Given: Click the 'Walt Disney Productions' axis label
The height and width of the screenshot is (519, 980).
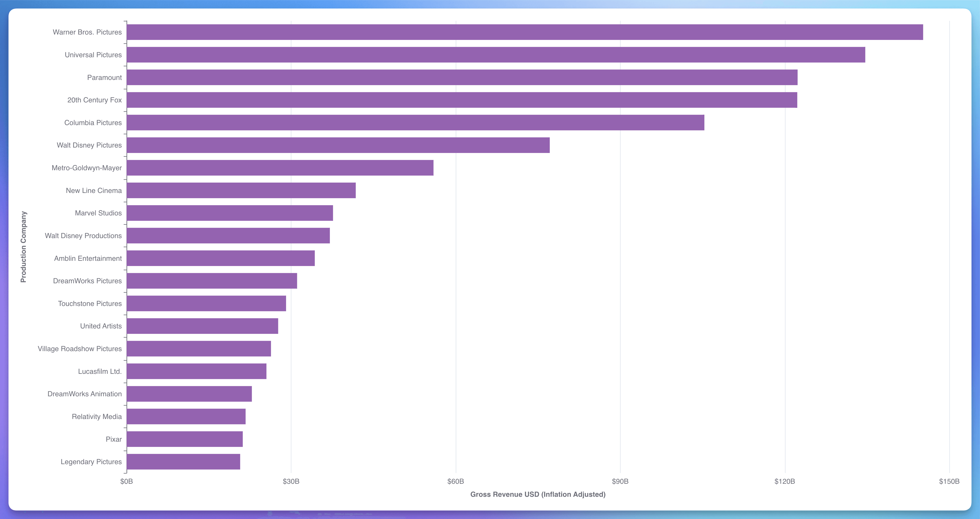Looking at the screenshot, I should pos(83,236).
